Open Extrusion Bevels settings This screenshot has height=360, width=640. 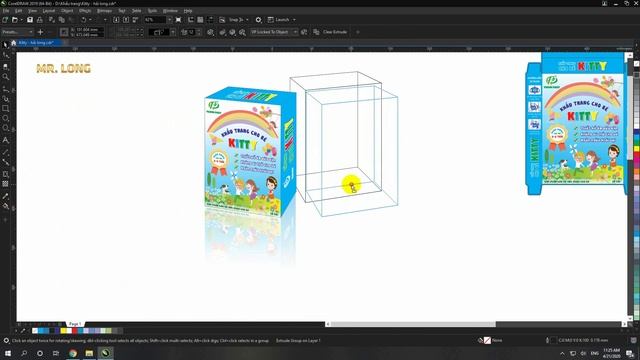click(232, 32)
